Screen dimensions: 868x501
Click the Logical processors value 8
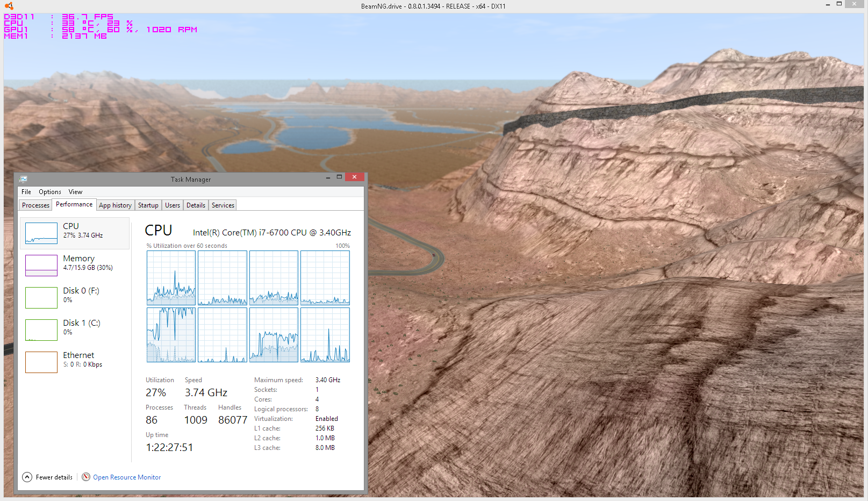(x=317, y=409)
